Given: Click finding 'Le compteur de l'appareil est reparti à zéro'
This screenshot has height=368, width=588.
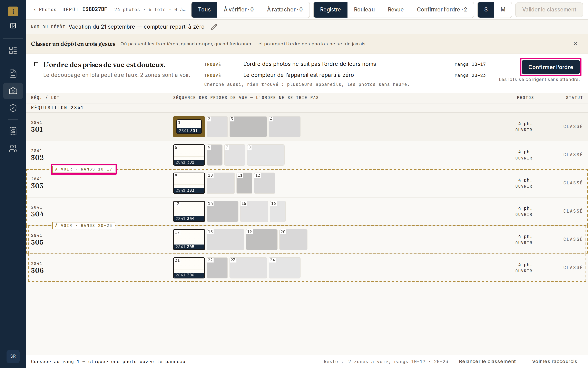Looking at the screenshot, I should (299, 75).
